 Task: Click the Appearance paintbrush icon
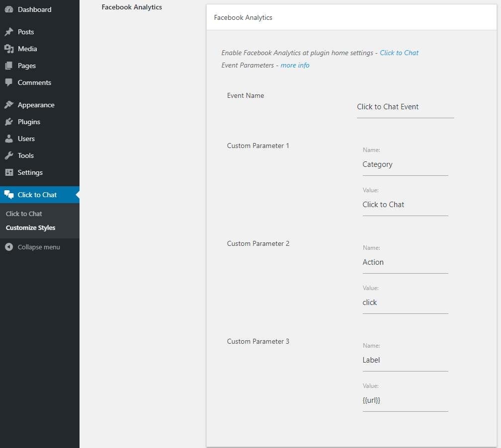[x=9, y=105]
